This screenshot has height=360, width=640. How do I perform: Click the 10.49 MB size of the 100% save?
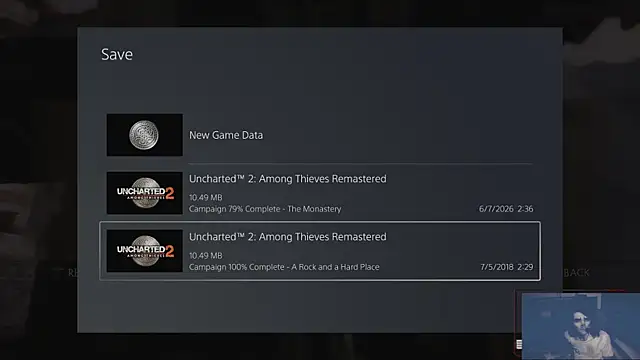pos(206,256)
